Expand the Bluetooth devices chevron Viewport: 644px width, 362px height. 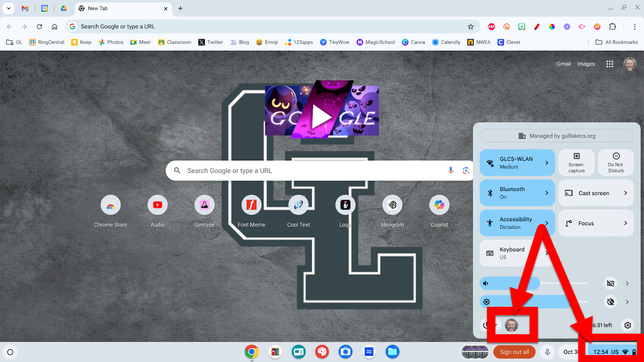click(547, 193)
